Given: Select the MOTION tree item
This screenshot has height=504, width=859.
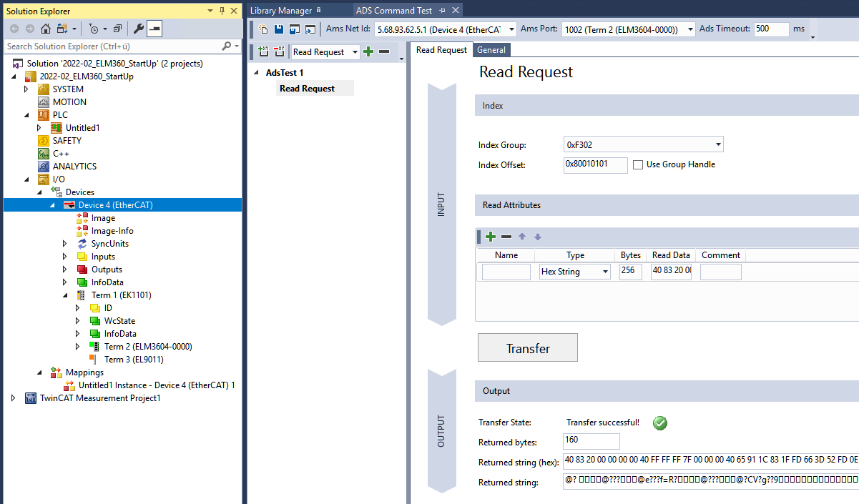Looking at the screenshot, I should click(x=69, y=102).
